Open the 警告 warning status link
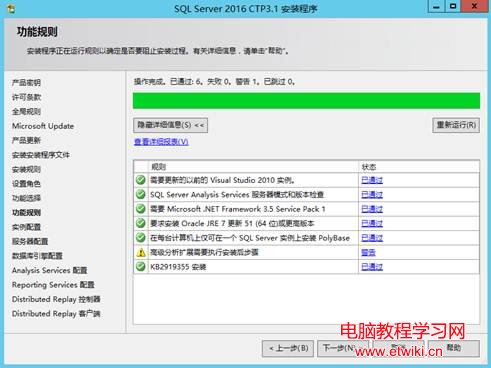Image resolution: width=491 pixels, height=368 pixels. tap(368, 252)
